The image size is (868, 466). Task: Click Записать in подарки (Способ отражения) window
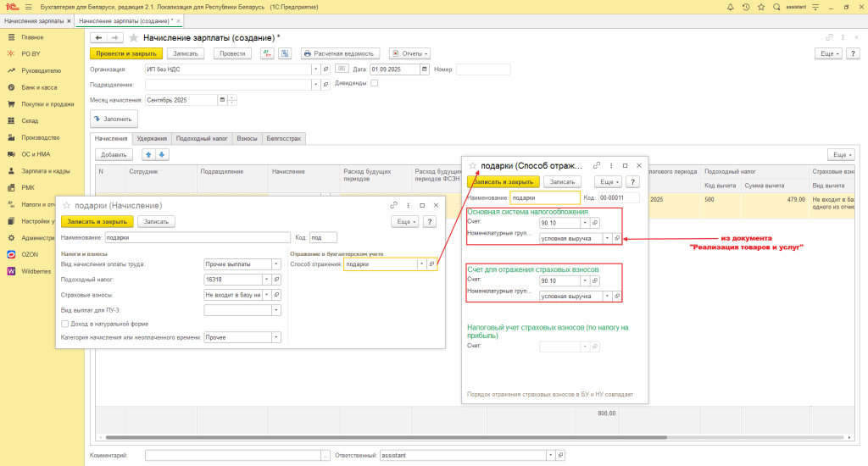[562, 181]
